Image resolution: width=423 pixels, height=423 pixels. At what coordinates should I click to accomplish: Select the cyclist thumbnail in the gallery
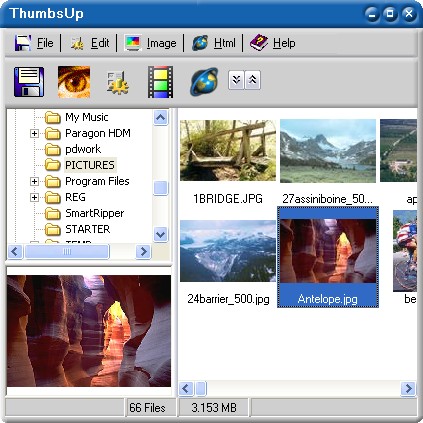[405, 251]
